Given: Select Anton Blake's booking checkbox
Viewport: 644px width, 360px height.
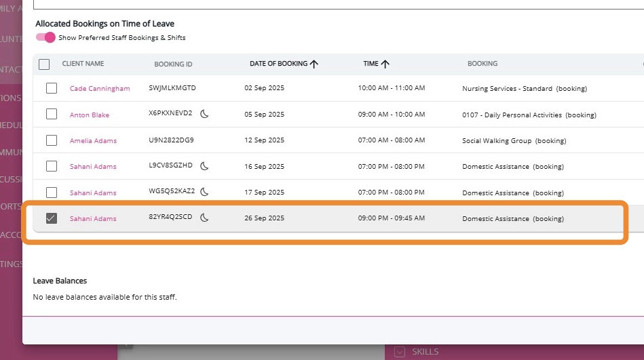Looking at the screenshot, I should coord(52,114).
